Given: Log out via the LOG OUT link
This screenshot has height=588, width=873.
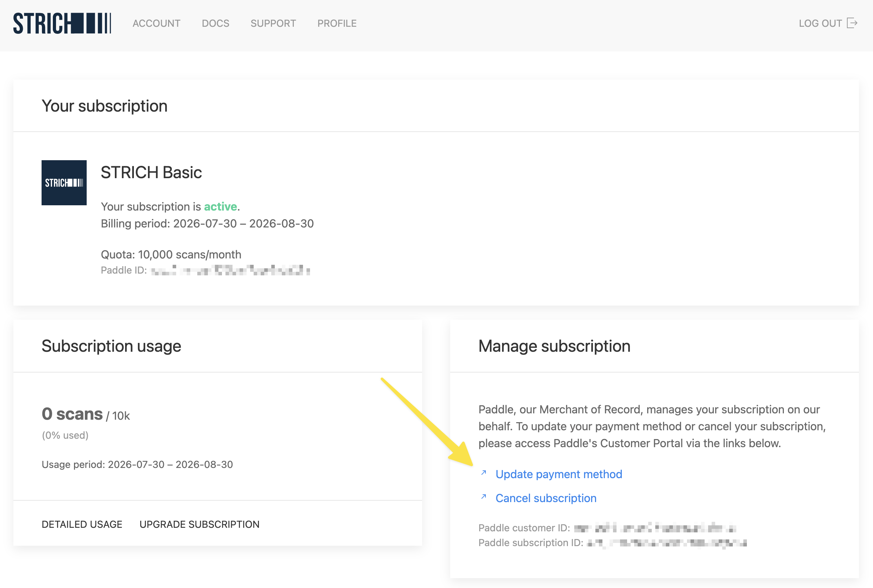Looking at the screenshot, I should (820, 23).
